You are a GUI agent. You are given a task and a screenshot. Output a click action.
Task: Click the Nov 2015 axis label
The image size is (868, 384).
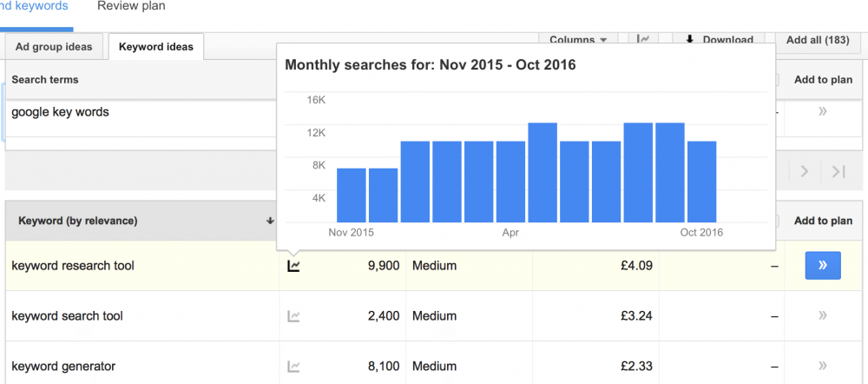click(351, 233)
